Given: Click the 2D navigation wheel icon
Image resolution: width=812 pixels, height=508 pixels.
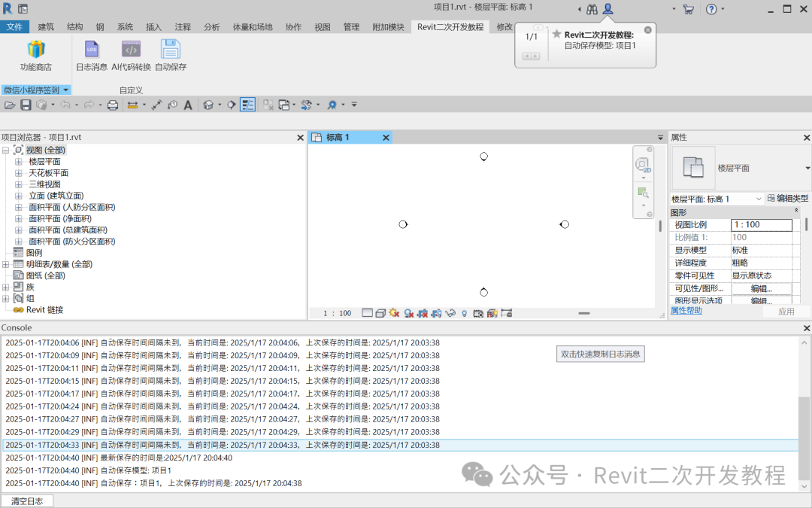Looking at the screenshot, I should pos(643,166).
